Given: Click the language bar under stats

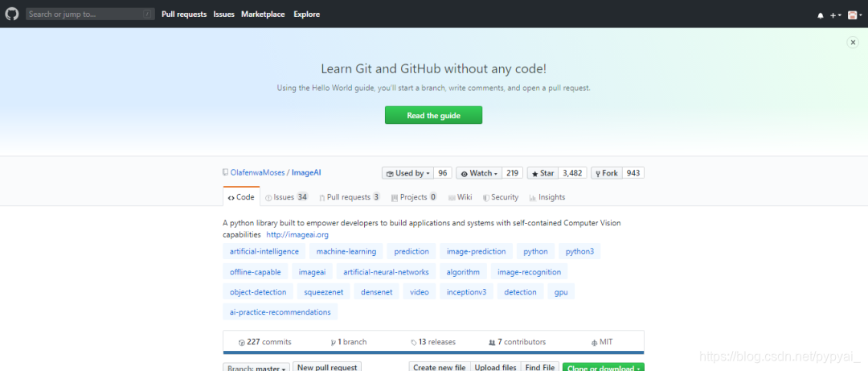Looking at the screenshot, I should (433, 352).
